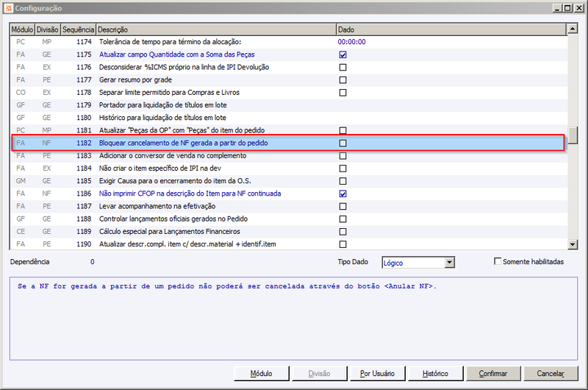Check Não criar o item específico de IPI box

[343, 169]
